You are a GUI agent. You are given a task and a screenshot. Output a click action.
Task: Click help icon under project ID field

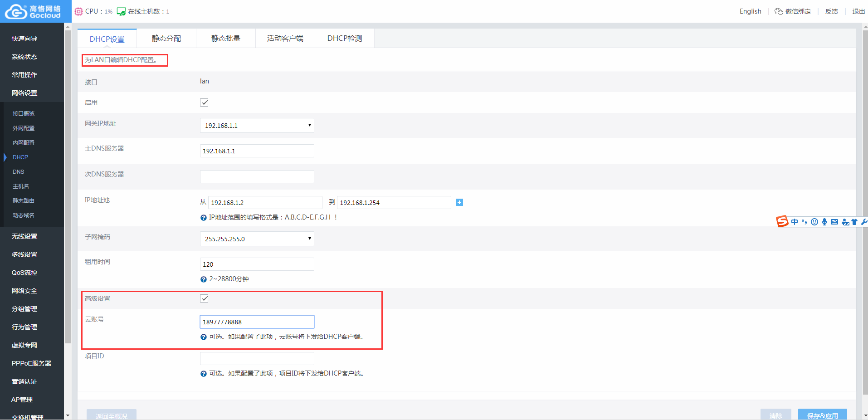click(x=204, y=374)
